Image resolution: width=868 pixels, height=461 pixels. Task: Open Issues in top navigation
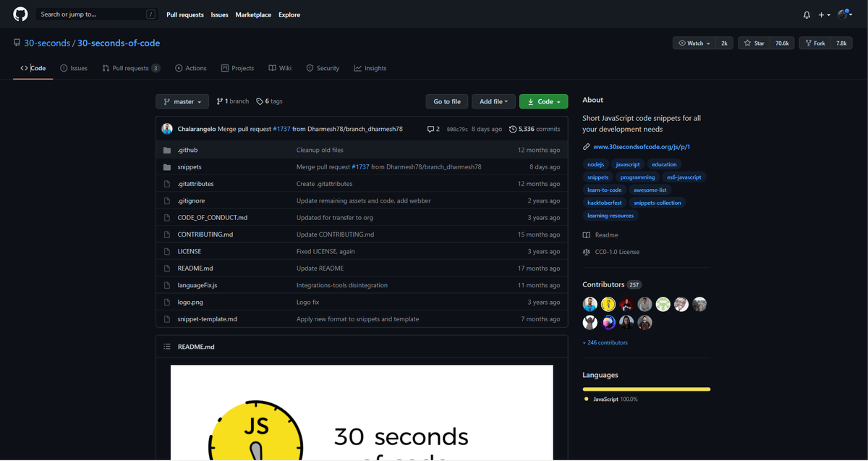[219, 14]
